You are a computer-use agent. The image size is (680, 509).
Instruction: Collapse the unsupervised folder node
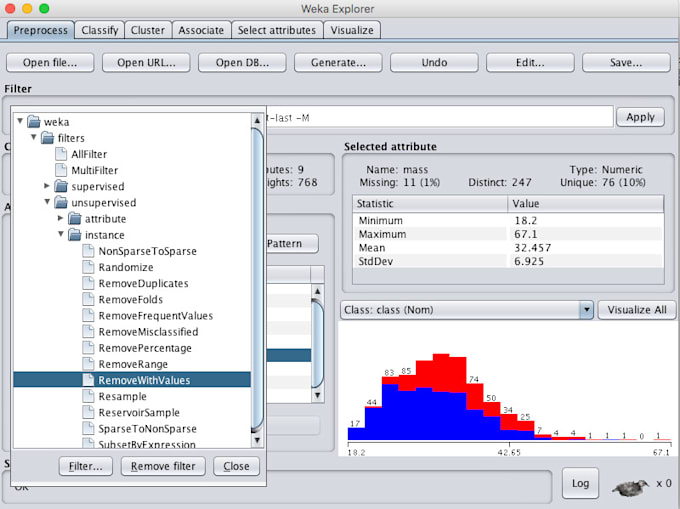point(47,202)
